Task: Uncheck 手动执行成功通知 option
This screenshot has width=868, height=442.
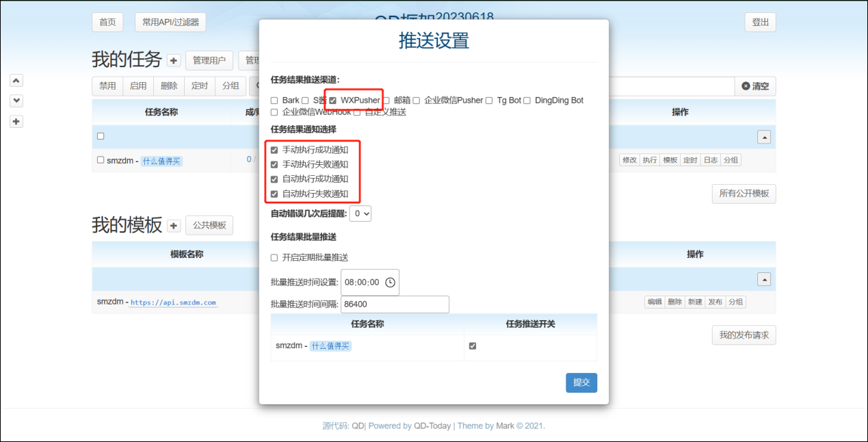Action: click(x=274, y=150)
